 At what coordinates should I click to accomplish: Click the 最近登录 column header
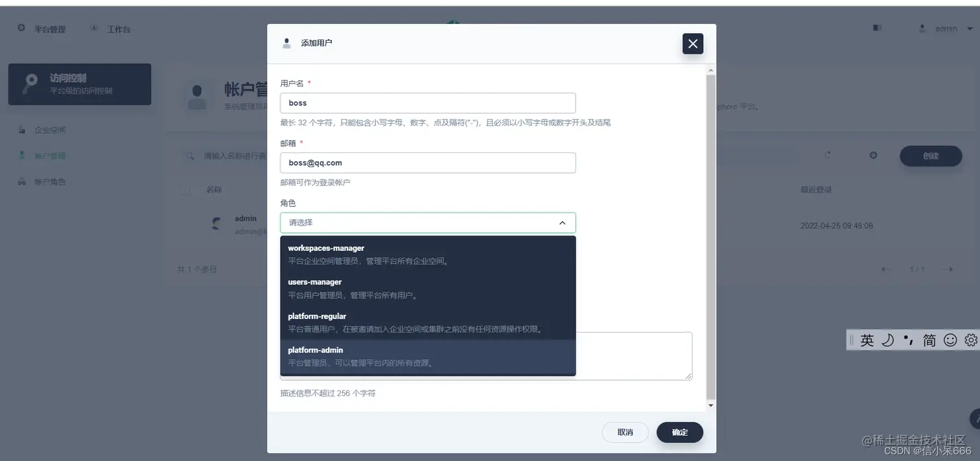pyautogui.click(x=816, y=190)
